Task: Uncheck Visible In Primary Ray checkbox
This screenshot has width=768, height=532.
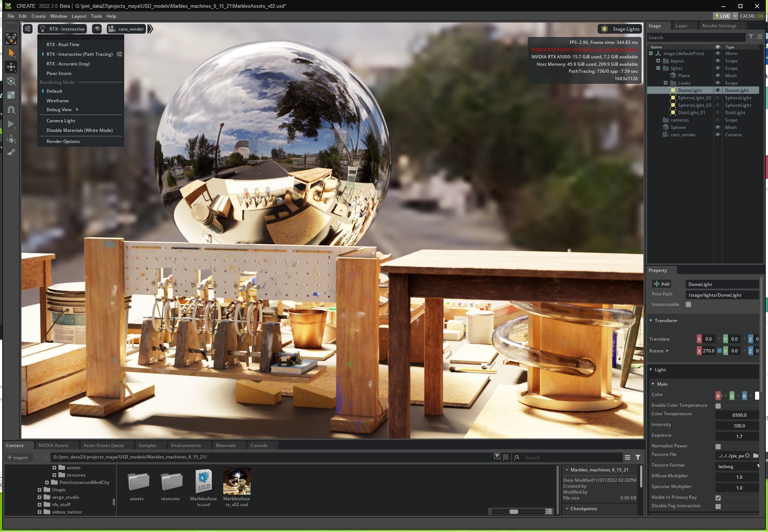Action: [718, 498]
